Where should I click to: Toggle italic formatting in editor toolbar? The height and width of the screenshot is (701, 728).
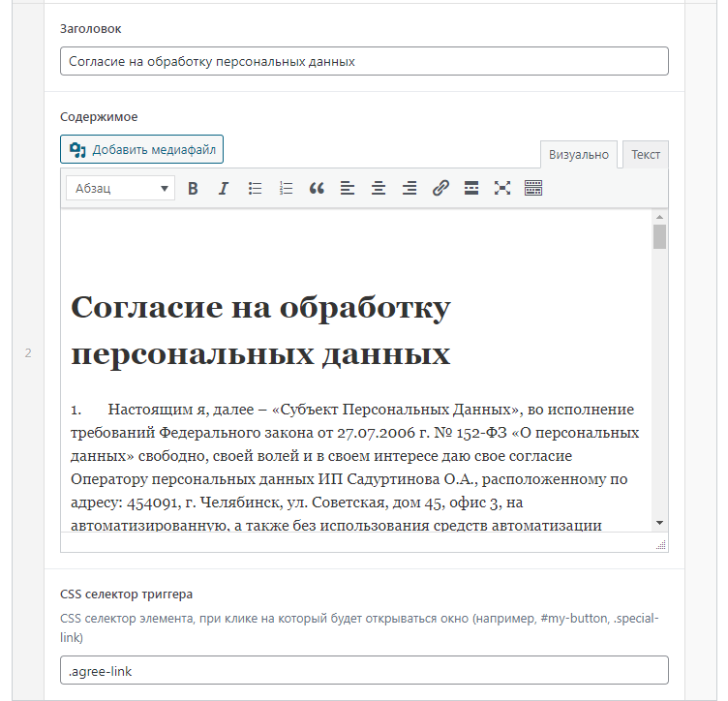(224, 189)
